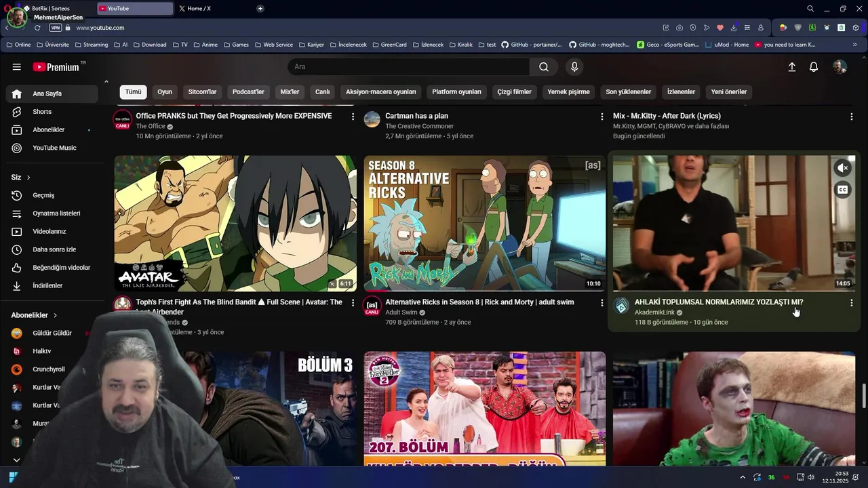The image size is (868, 488).
Task: Open the Anime bookmarks folder
Action: coord(205,45)
